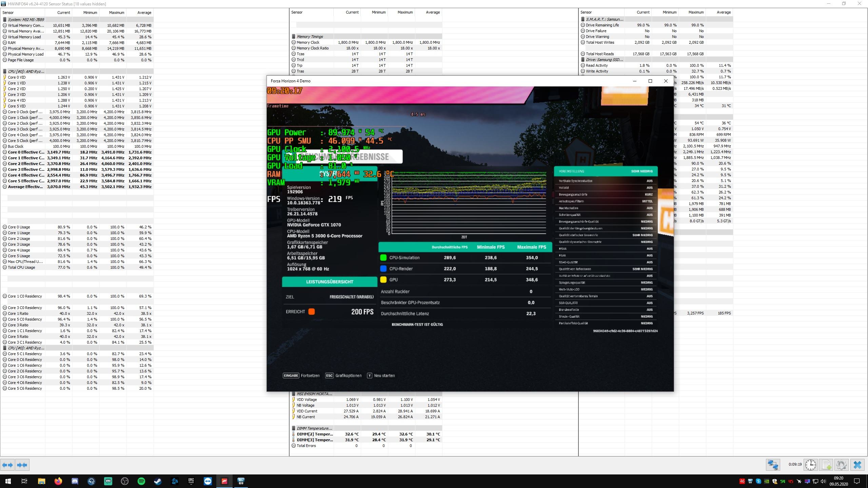Switch to Forza Horizon 4 taskbar icon
The width and height of the screenshot is (868, 488).
coord(224,481)
